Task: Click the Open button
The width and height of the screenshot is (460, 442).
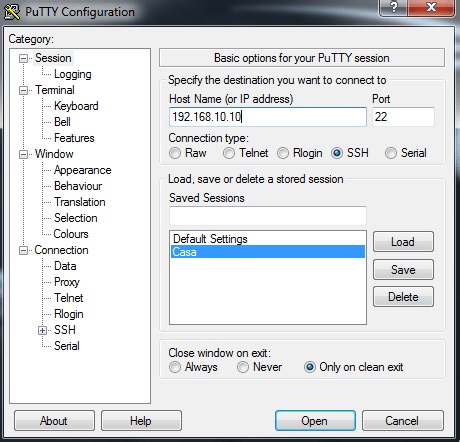Action: pos(315,421)
